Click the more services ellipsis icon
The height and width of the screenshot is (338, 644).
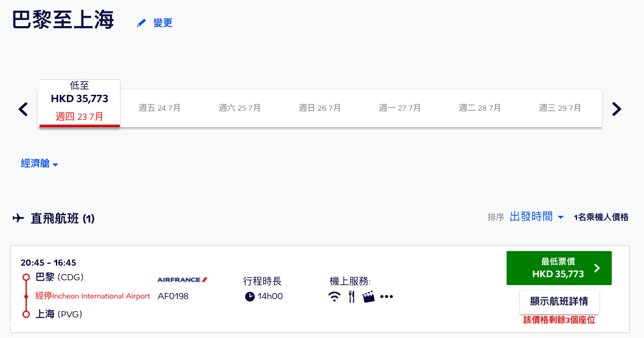387,297
